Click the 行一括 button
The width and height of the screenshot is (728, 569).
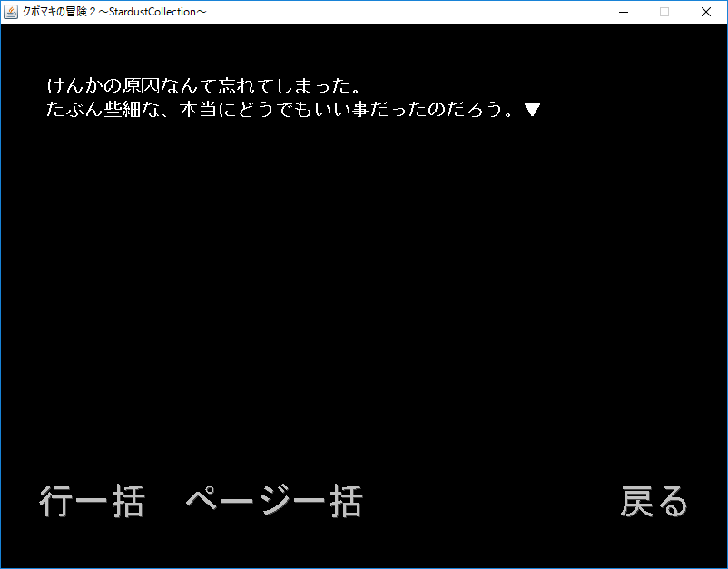92,501
